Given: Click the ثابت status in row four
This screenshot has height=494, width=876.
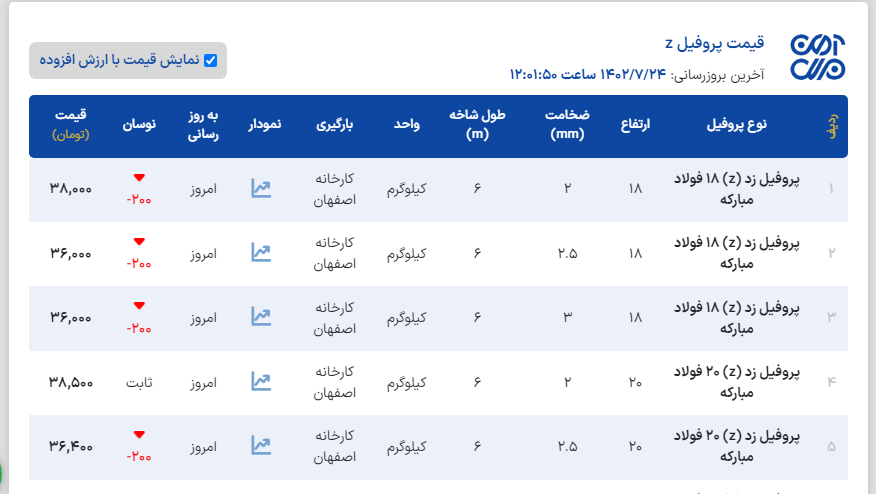Looking at the screenshot, I should [x=139, y=382].
